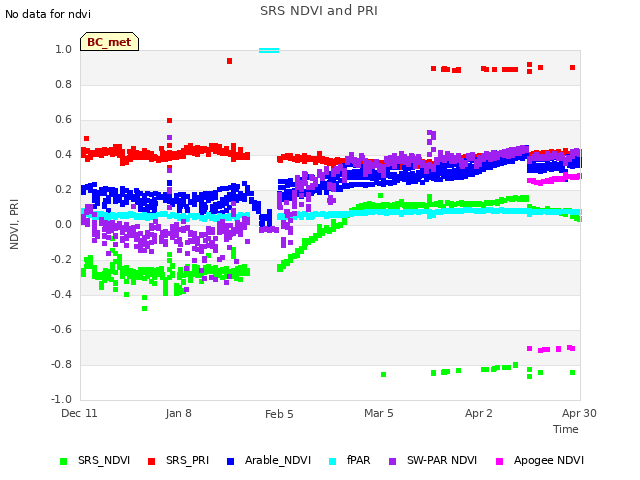Click the 'No data for ndvi' message

[48, 14]
